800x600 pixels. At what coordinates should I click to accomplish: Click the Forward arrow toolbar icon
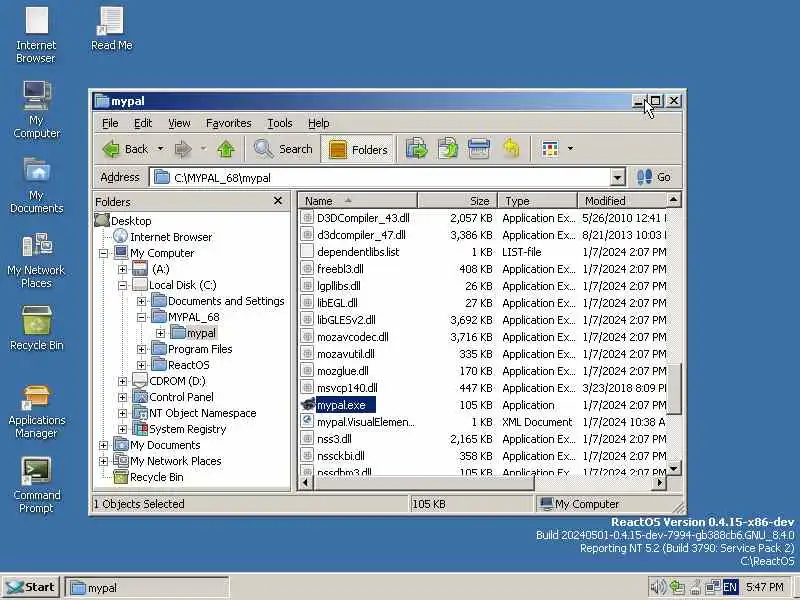[183, 149]
